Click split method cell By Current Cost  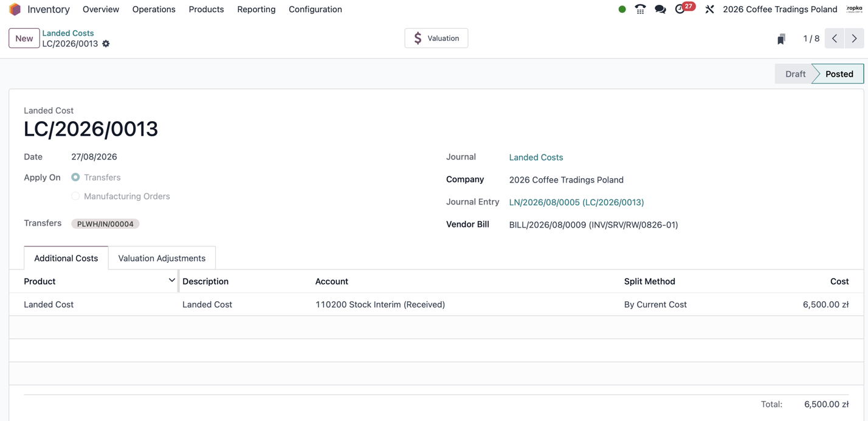coord(655,304)
